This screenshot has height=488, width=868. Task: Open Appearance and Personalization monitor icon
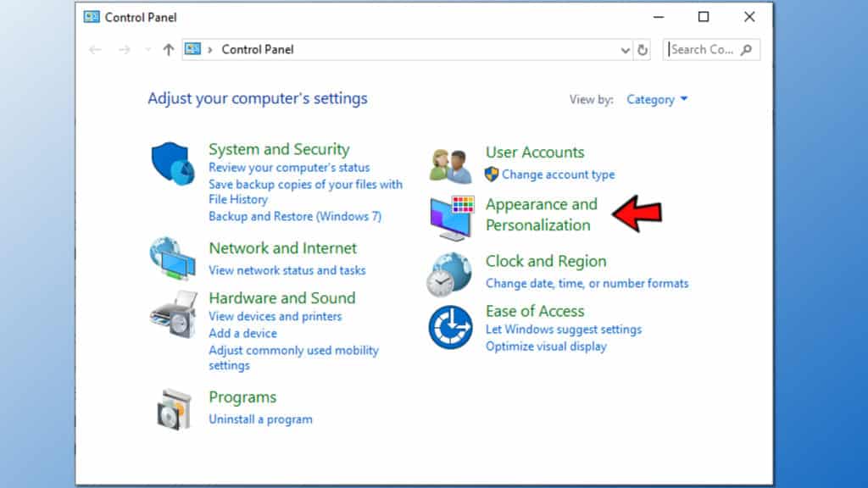coord(450,217)
